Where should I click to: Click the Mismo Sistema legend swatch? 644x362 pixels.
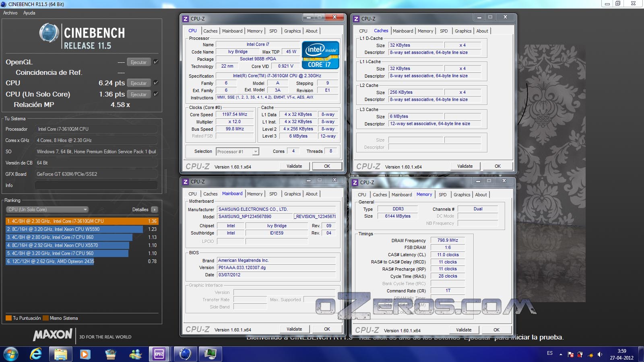pyautogui.click(x=45, y=318)
